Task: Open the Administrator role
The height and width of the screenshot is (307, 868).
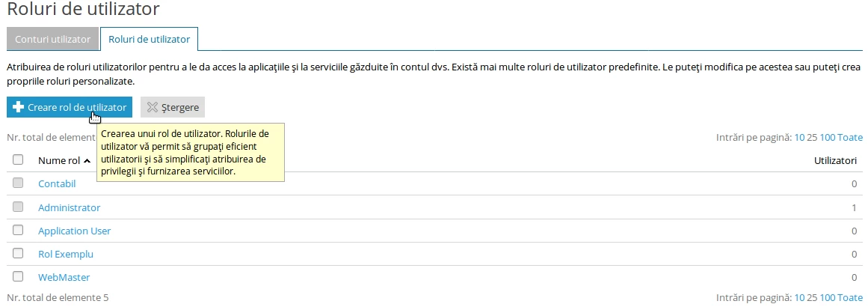Action: (x=69, y=207)
